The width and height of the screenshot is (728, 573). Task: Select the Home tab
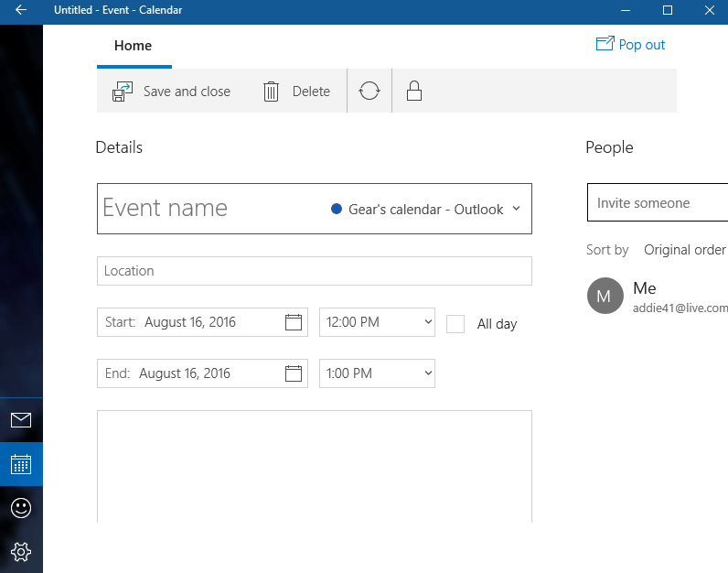coord(134,46)
